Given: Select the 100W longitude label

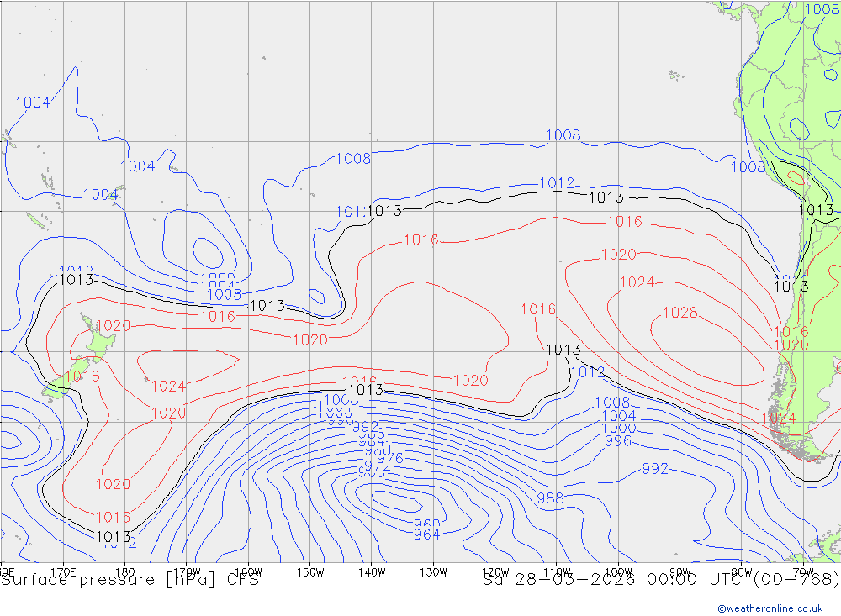Looking at the screenshot, I should click(618, 572).
